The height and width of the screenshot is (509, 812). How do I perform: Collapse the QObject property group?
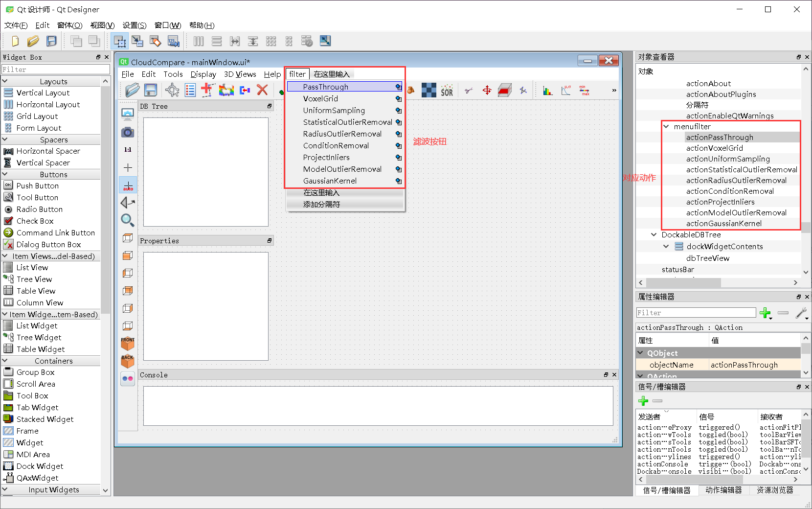(641, 353)
